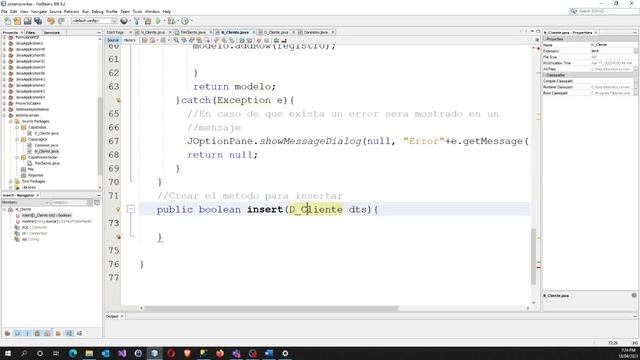The image size is (640, 360).
Task: Click the Debug Project toolbar icon
Action: (171, 21)
